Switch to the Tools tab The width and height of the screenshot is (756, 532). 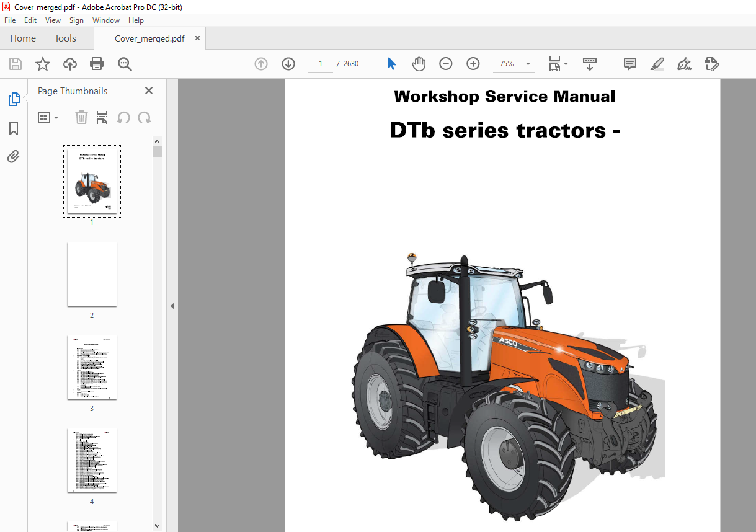[x=65, y=38]
